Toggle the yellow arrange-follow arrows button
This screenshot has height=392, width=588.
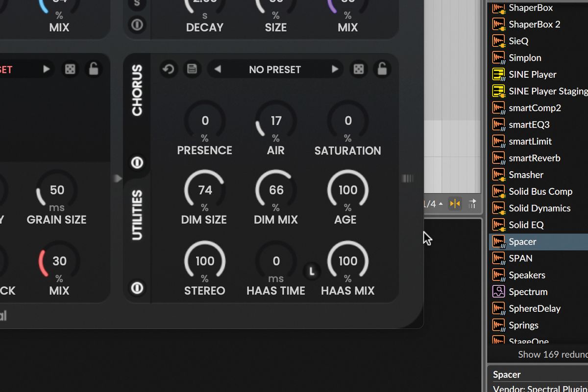[x=455, y=204]
